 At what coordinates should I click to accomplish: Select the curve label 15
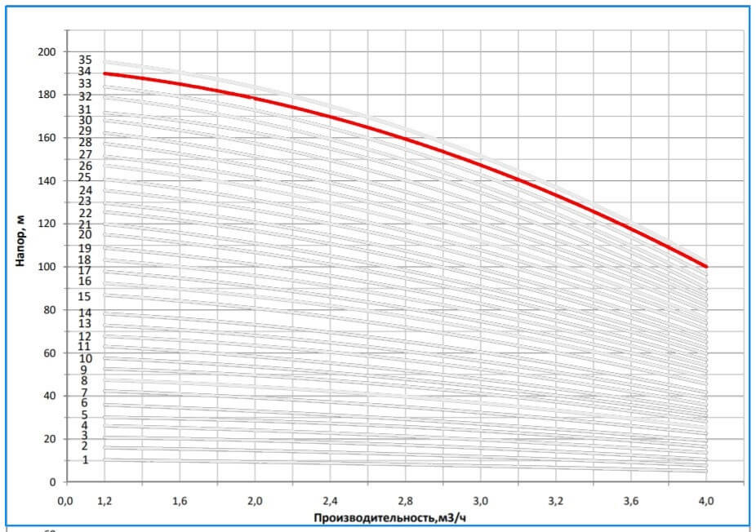point(85,296)
